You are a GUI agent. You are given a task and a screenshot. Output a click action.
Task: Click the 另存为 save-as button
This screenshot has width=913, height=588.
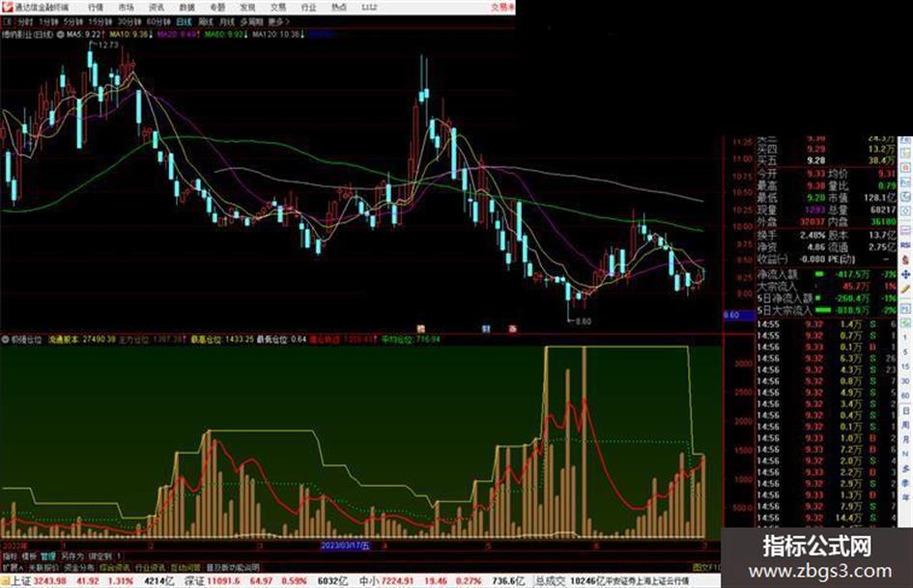tap(72, 556)
